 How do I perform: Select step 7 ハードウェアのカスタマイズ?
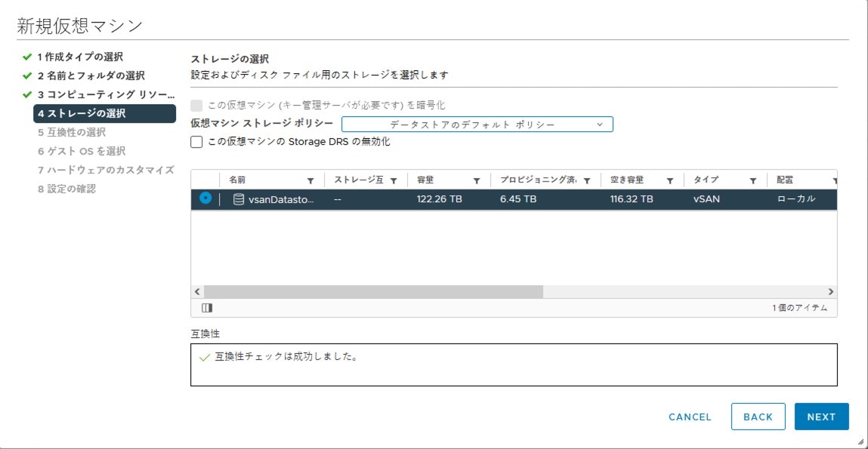pyautogui.click(x=107, y=170)
